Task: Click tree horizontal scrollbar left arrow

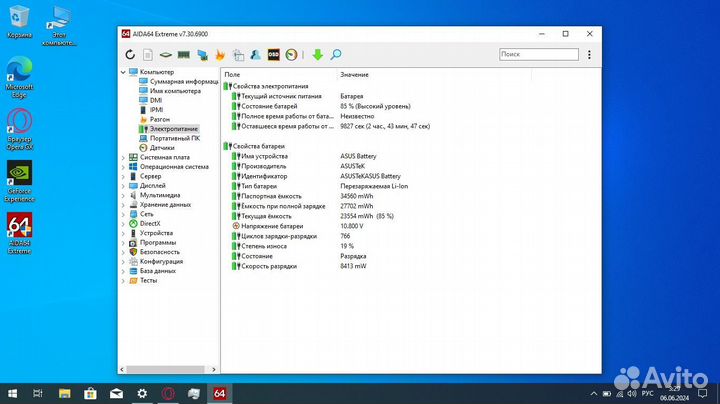Action: pyautogui.click(x=122, y=370)
